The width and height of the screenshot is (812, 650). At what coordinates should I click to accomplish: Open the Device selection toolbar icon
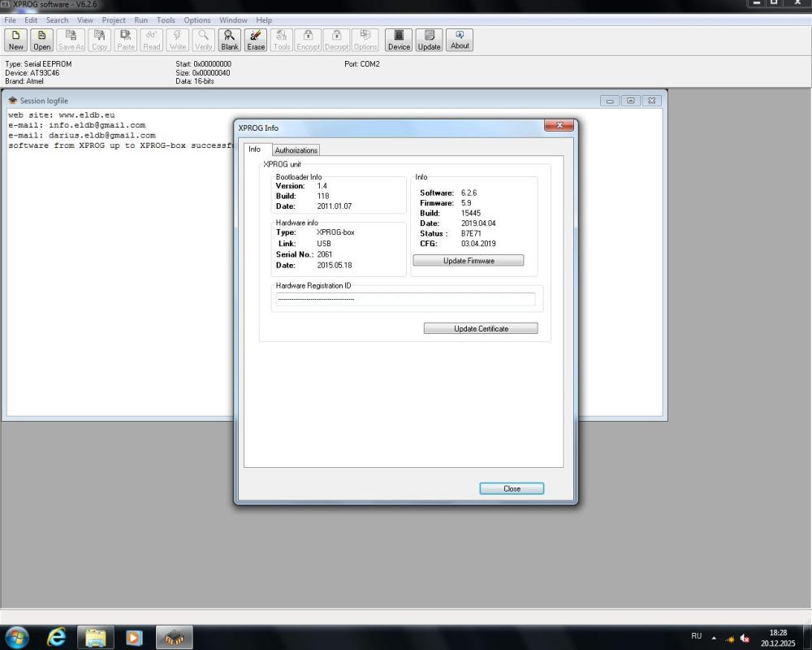coord(399,40)
